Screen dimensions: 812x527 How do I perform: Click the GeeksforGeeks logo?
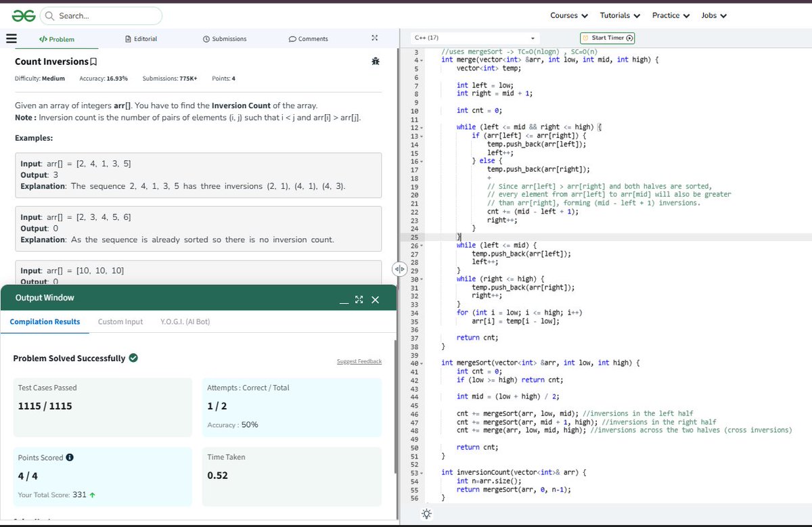click(x=22, y=15)
